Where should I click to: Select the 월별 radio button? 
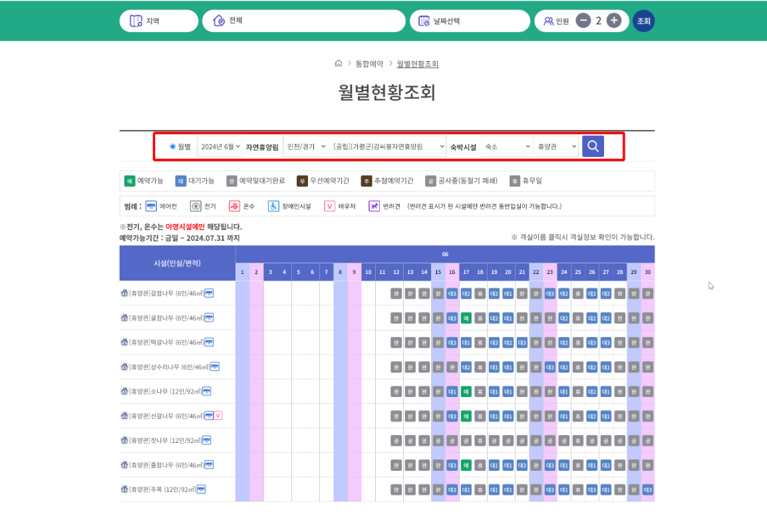pyautogui.click(x=174, y=146)
